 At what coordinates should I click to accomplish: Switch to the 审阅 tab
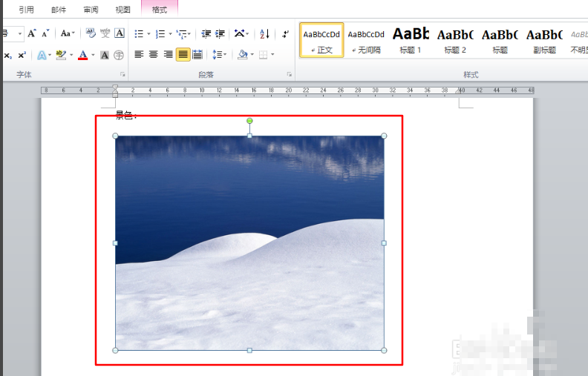[x=91, y=10]
